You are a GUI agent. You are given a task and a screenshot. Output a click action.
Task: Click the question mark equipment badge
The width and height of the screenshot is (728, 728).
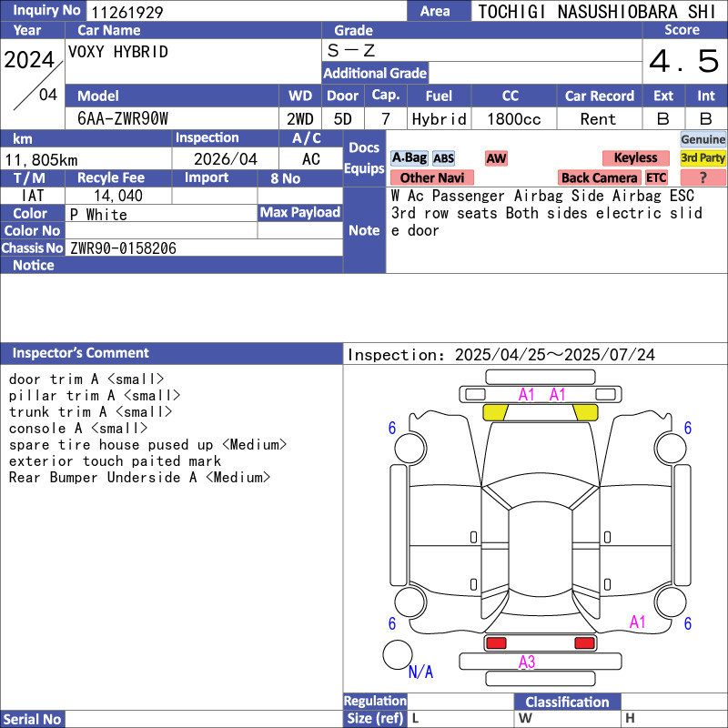(x=703, y=177)
